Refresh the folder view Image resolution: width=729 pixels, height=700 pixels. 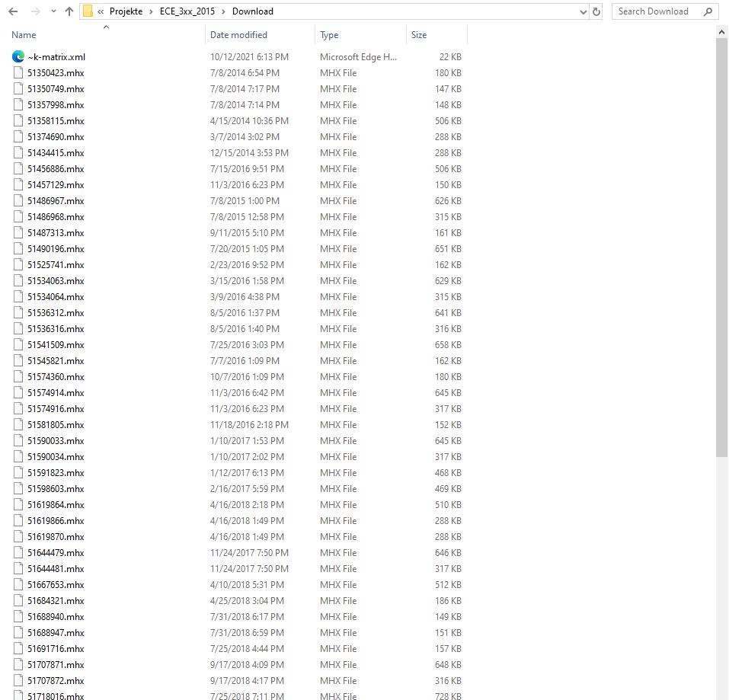pos(596,11)
